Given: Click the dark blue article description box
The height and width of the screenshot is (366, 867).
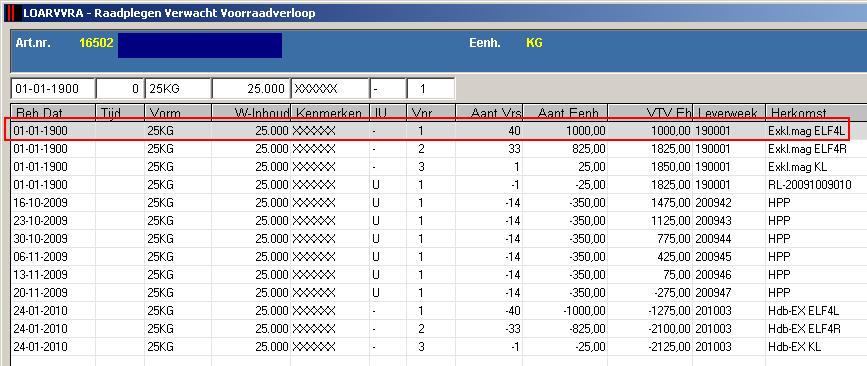Looking at the screenshot, I should tap(200, 45).
